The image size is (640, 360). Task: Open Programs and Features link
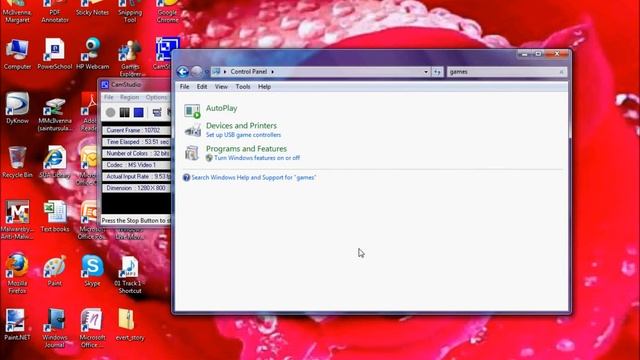[x=246, y=149]
